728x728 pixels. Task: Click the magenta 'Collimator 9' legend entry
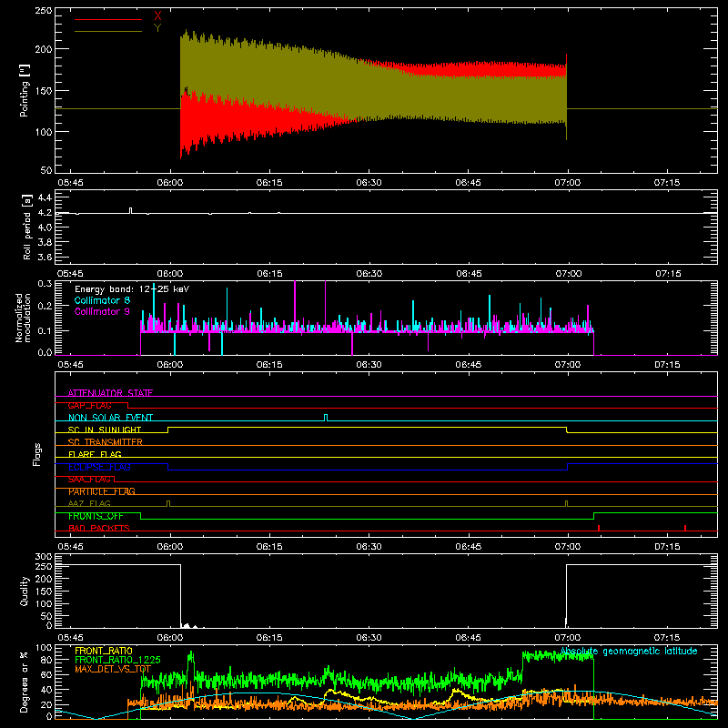click(x=102, y=311)
